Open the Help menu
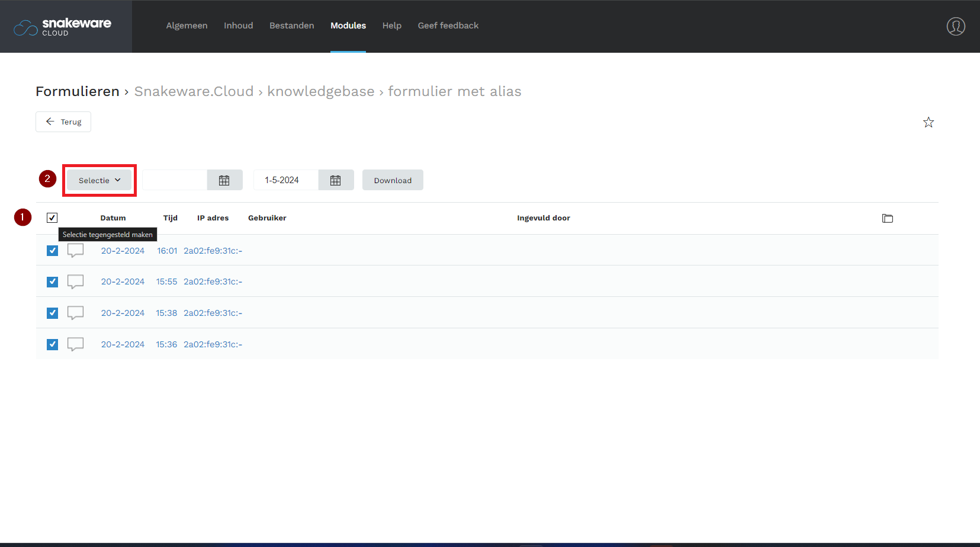Screen dimensions: 980x547 coord(392,25)
